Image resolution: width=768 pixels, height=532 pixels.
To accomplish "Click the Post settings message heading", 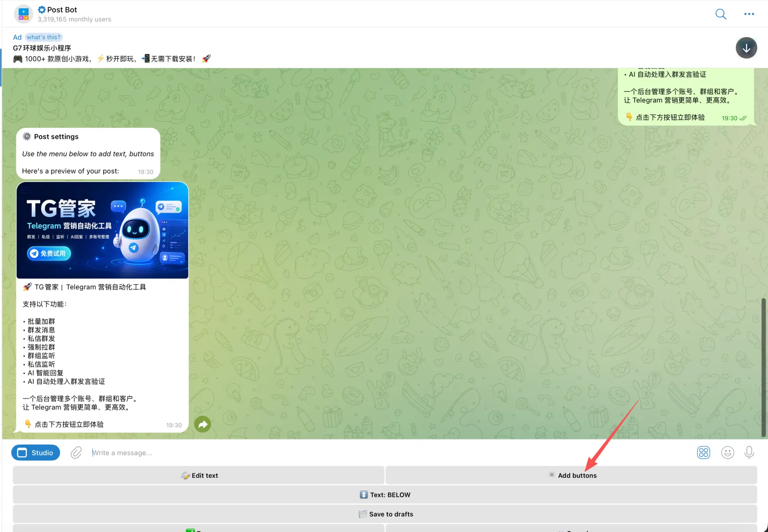I will (56, 136).
